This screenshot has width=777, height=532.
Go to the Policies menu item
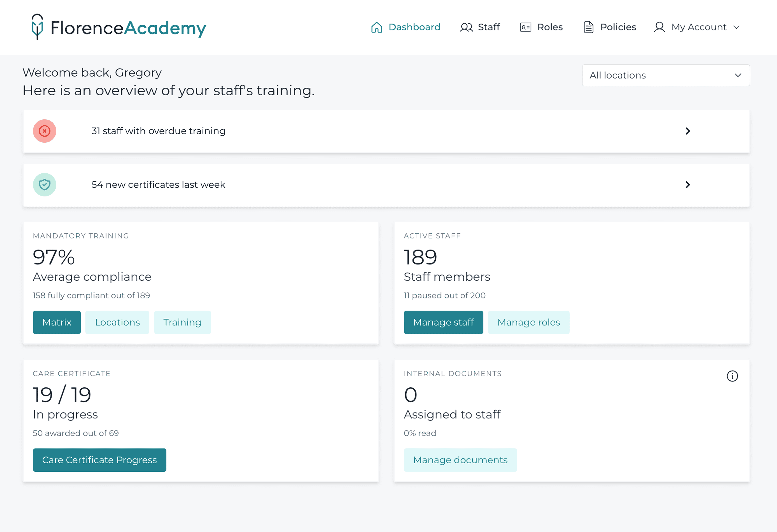click(618, 27)
